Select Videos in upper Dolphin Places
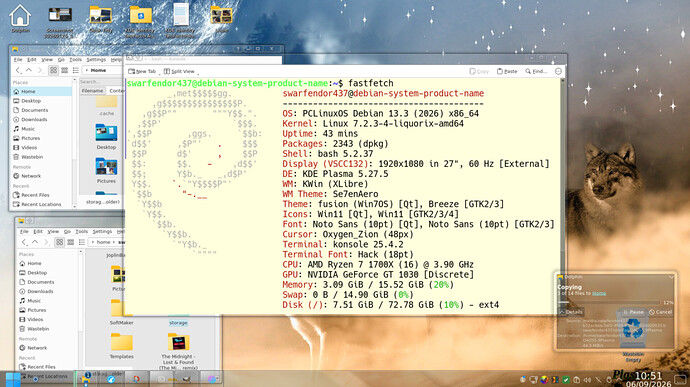The width and height of the screenshot is (690, 387). (x=42, y=147)
